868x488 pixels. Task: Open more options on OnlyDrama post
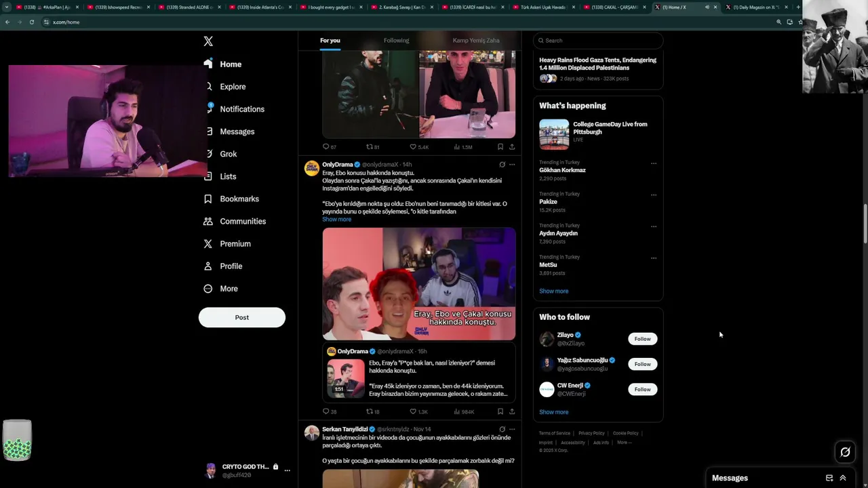[x=512, y=165]
